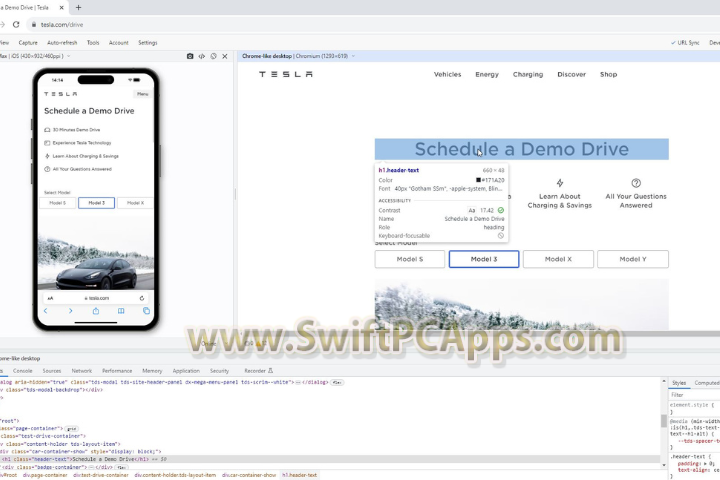This screenshot has height=480, width=720.
Task: Click the Filter field in Styles pane
Action: 694,395
